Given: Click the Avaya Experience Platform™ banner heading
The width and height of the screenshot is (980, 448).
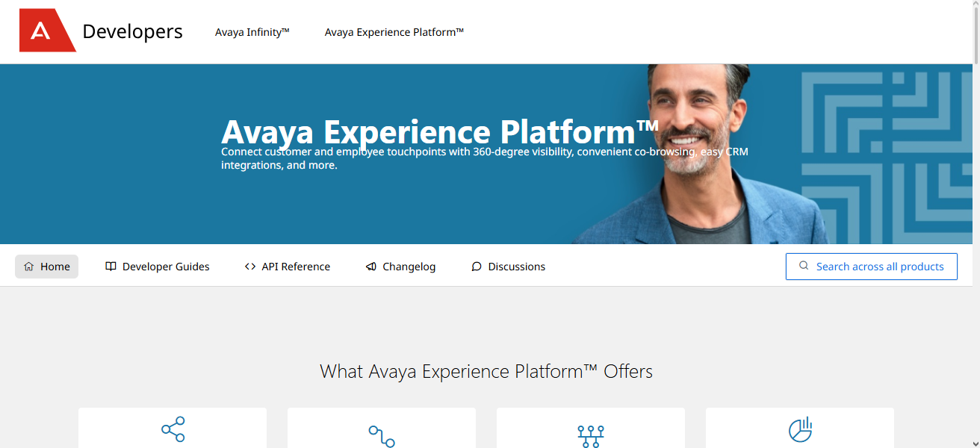Looking at the screenshot, I should [x=440, y=131].
